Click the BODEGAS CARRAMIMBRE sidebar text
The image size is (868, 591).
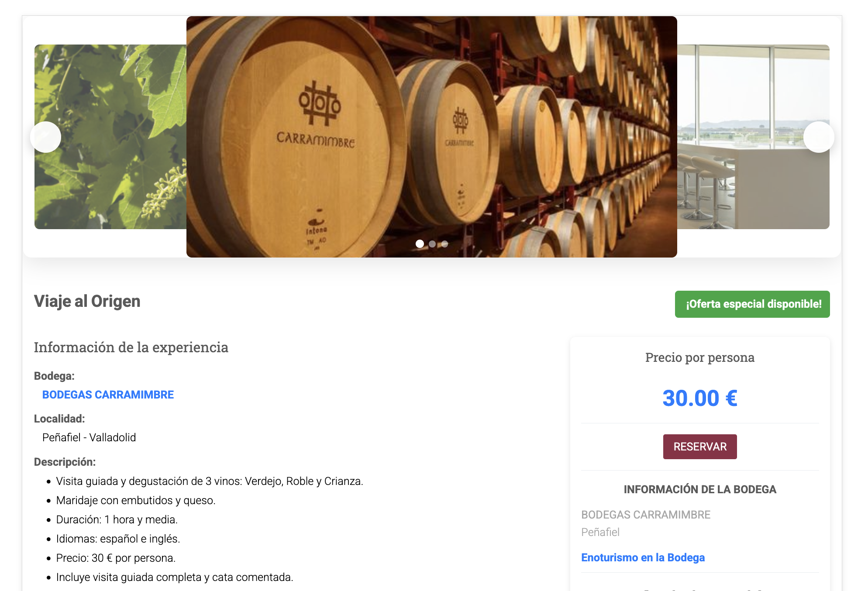pyautogui.click(x=646, y=515)
